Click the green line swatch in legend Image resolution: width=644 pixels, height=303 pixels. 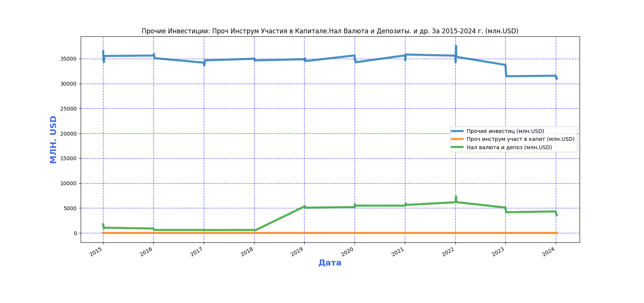457,147
